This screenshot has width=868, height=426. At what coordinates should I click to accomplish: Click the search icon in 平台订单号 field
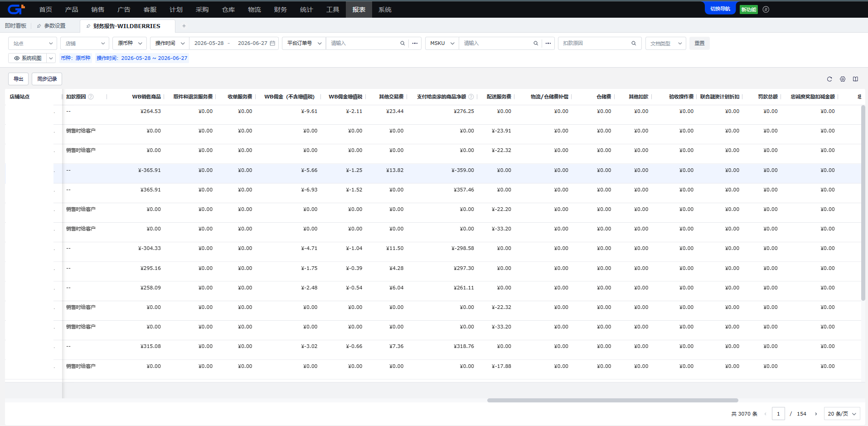402,43
